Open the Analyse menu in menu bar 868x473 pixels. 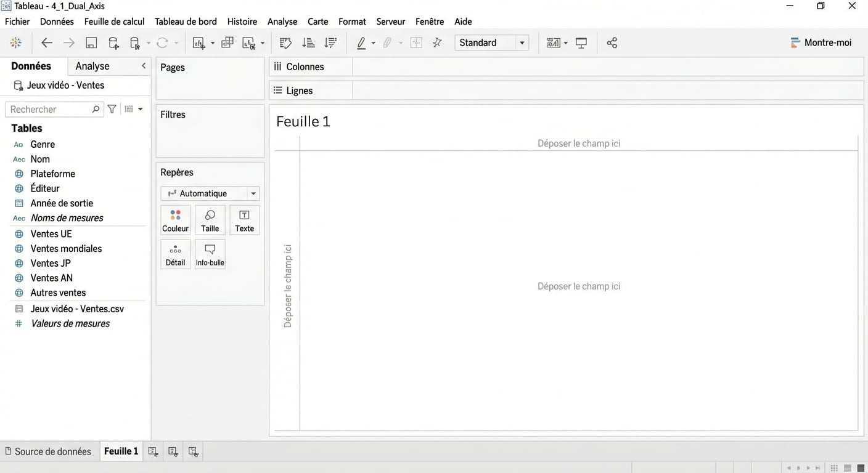(282, 22)
